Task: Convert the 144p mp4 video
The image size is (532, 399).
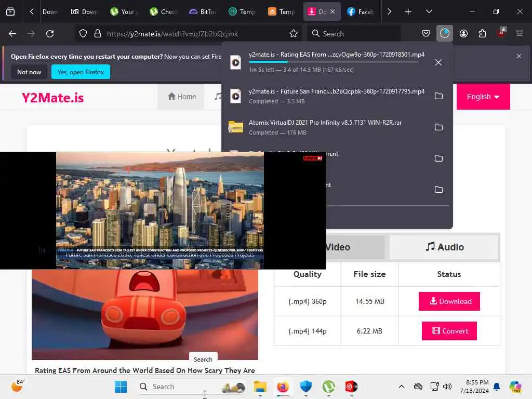Action: point(449,331)
